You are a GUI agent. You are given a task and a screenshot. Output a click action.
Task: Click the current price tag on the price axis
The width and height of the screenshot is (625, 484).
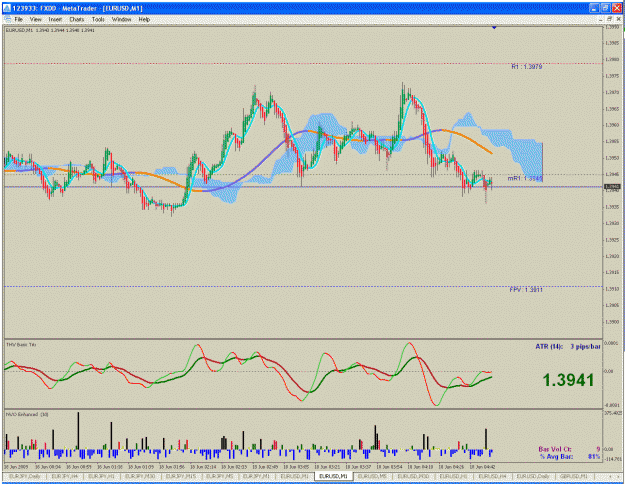(x=612, y=187)
